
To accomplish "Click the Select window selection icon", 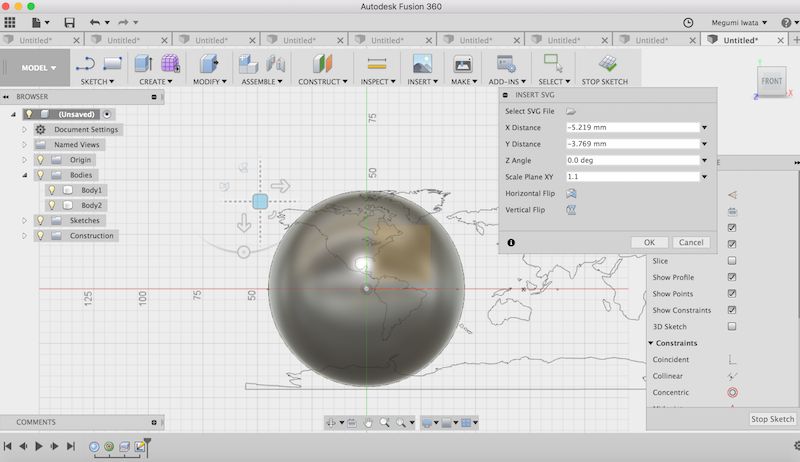I will 554,64.
